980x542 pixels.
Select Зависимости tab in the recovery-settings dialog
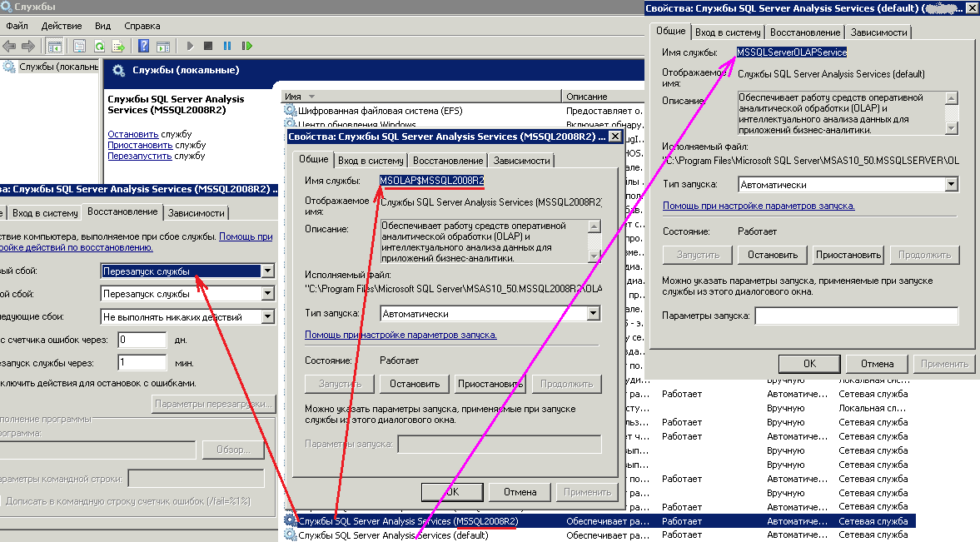pyautogui.click(x=196, y=213)
